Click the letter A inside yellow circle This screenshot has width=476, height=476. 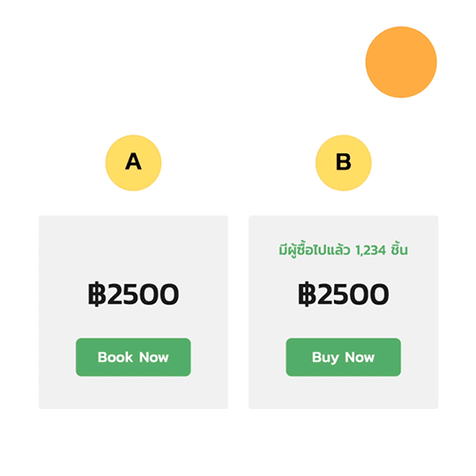(133, 161)
